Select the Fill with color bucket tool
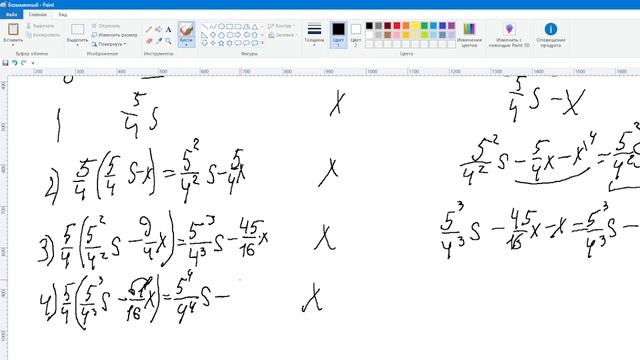 pyautogui.click(x=159, y=29)
